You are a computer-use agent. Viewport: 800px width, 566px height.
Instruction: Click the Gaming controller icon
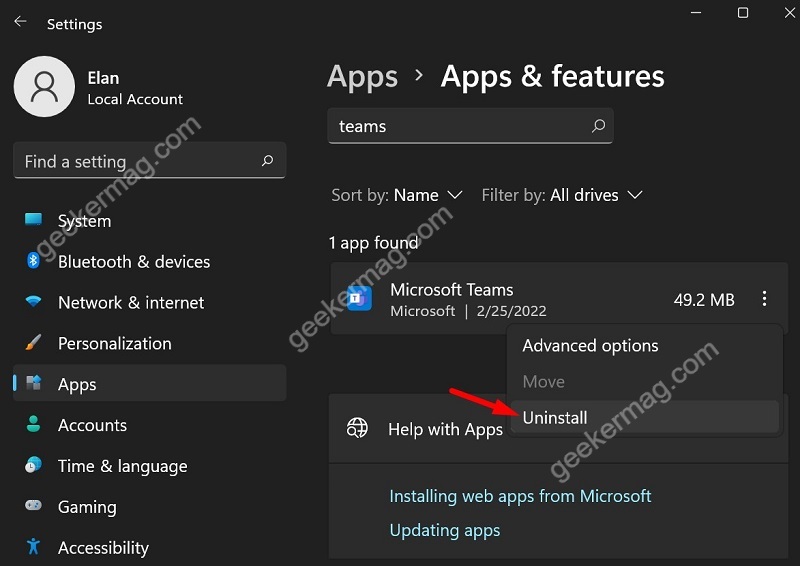pyautogui.click(x=34, y=506)
